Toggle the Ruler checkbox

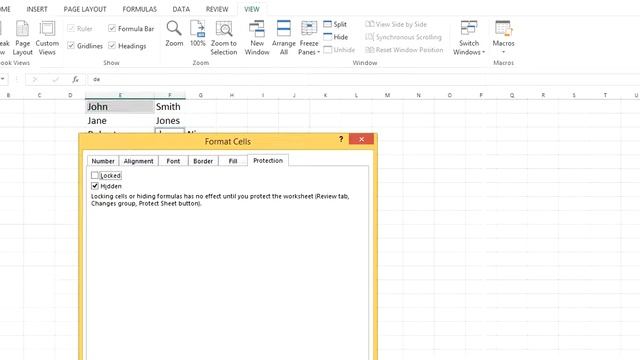[71, 28]
